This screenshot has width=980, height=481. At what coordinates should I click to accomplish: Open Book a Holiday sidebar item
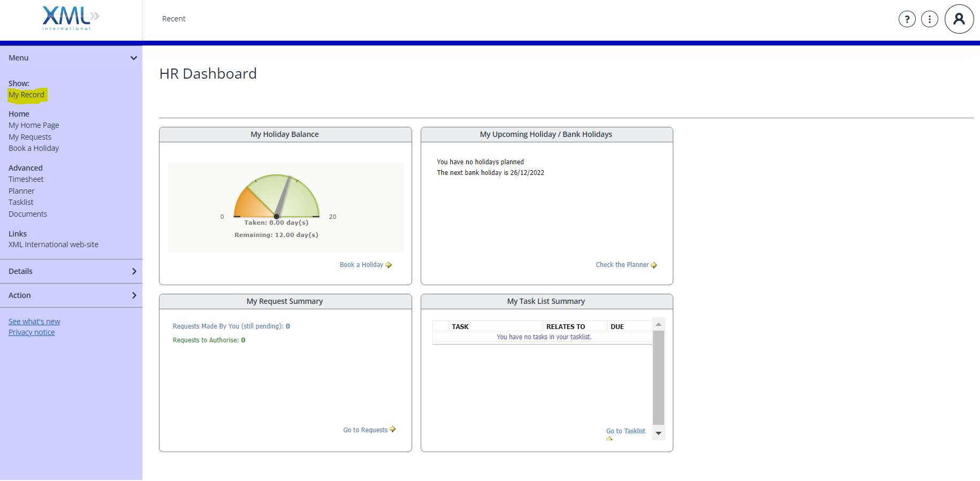[34, 148]
